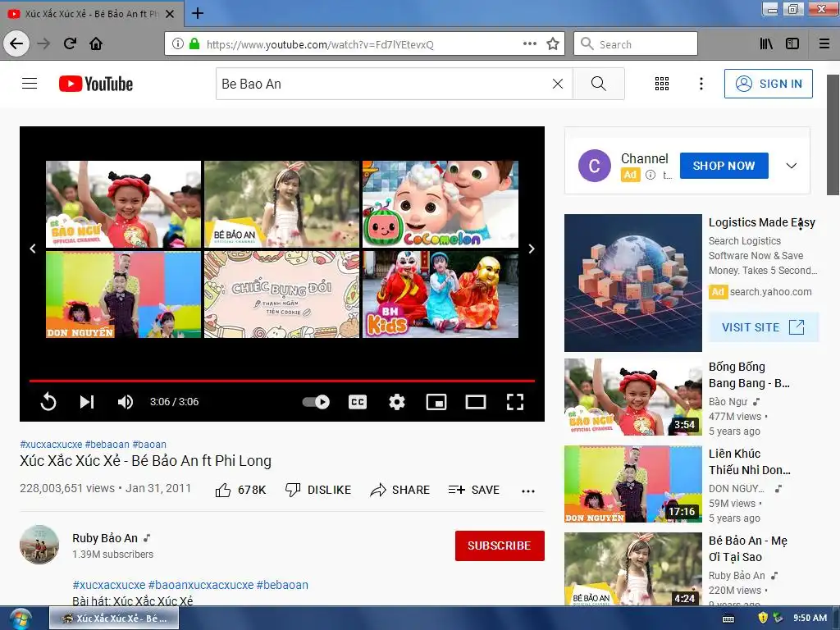
Task: Show previous suggested videos arrow
Action: (x=33, y=249)
